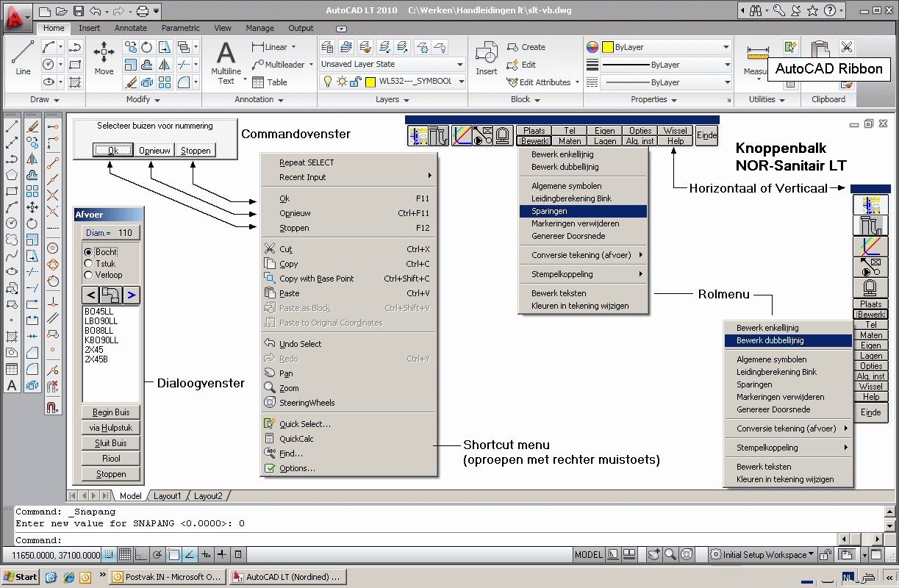Viewport: 899px width, 588px height.
Task: Click the Begin Buis button
Action: [111, 412]
